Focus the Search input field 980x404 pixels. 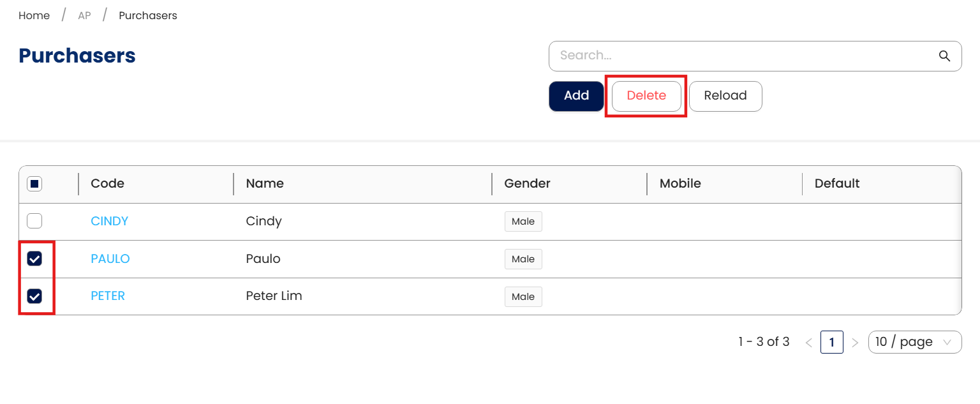(x=740, y=56)
